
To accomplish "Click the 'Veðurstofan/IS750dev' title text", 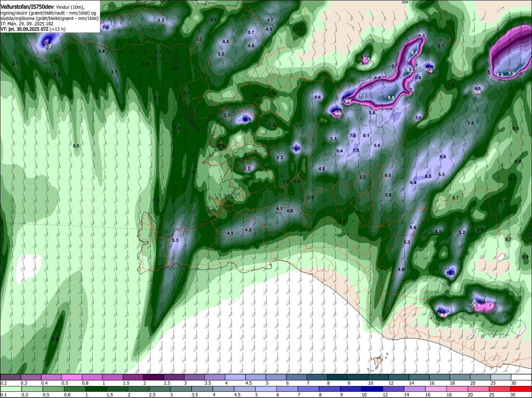I will pyautogui.click(x=27, y=7).
